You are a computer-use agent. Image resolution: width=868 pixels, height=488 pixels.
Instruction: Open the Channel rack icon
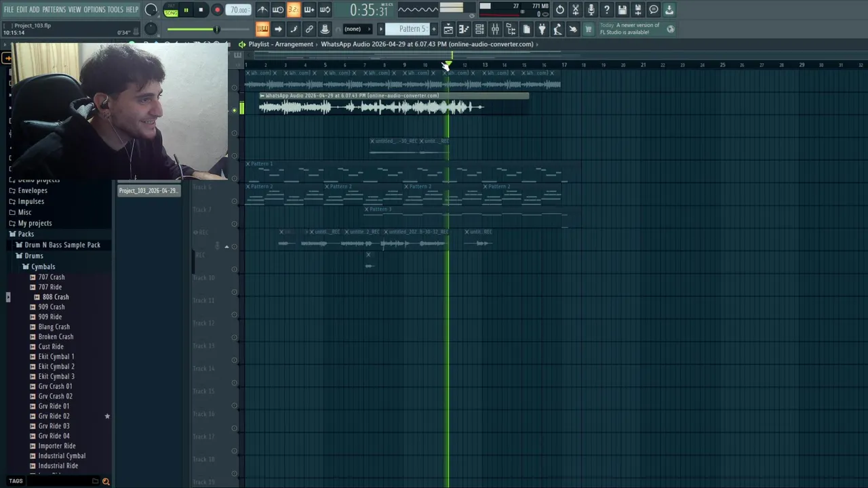[x=479, y=29]
